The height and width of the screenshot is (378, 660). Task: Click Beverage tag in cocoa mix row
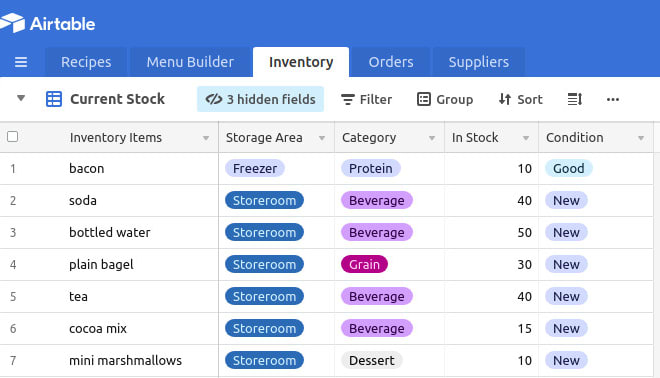click(377, 328)
